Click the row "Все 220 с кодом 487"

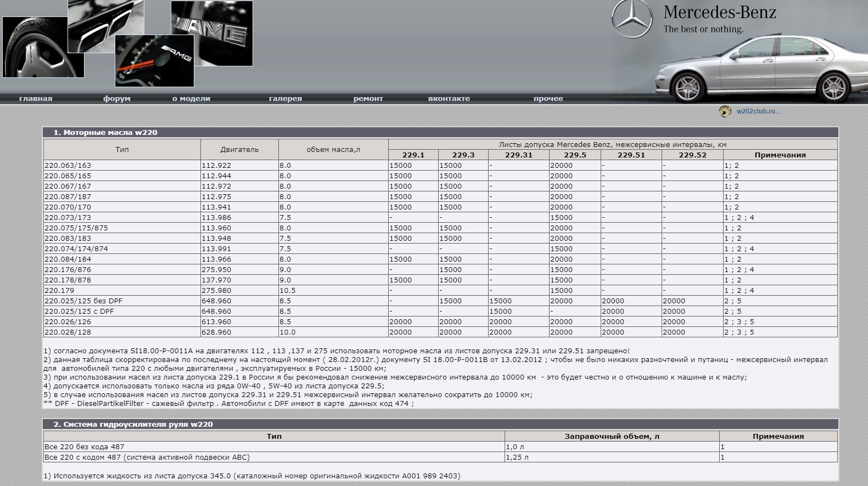tap(440, 457)
